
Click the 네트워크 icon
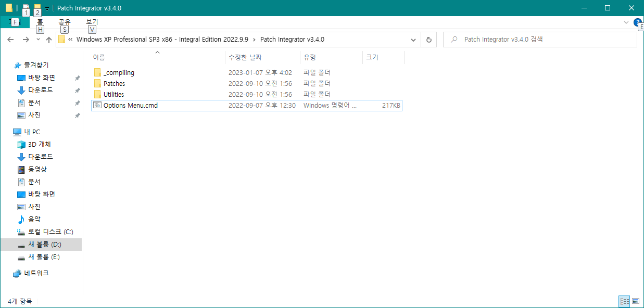click(17, 273)
